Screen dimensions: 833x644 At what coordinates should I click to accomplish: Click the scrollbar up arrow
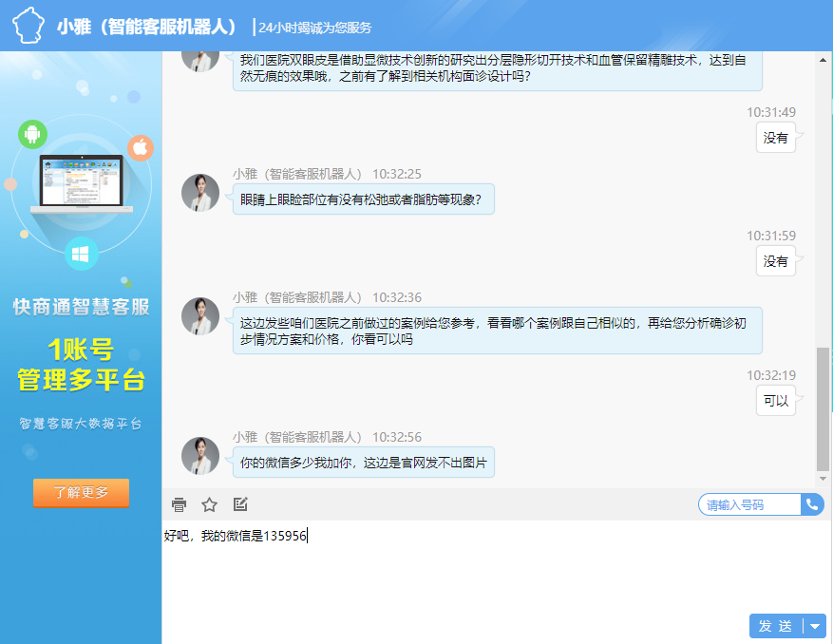pos(823,60)
